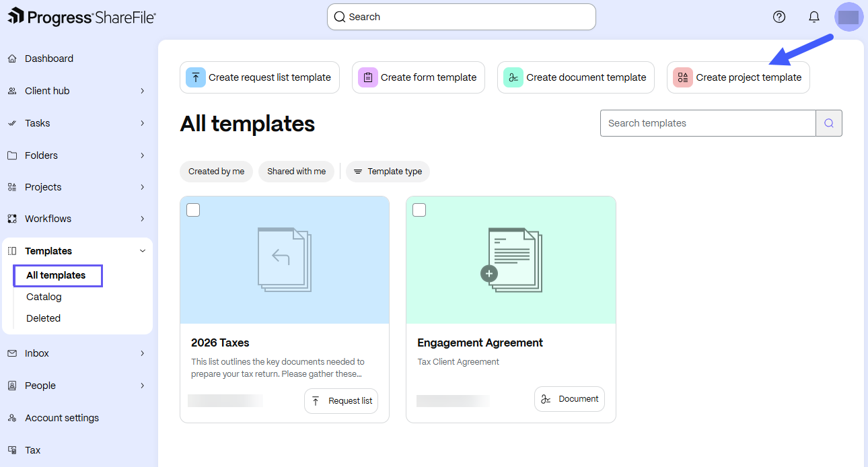This screenshot has height=467, width=868.
Task: Toggle the Shared with me filter
Action: (x=297, y=172)
